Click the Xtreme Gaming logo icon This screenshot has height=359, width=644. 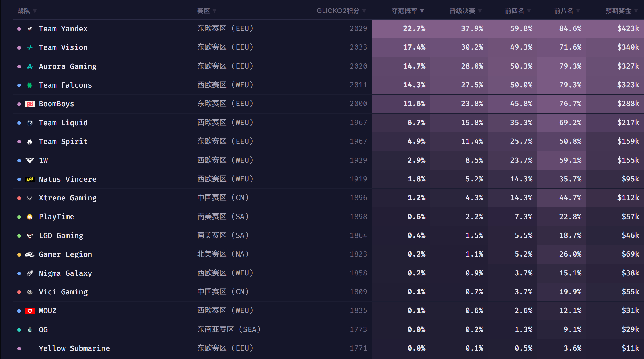point(30,198)
